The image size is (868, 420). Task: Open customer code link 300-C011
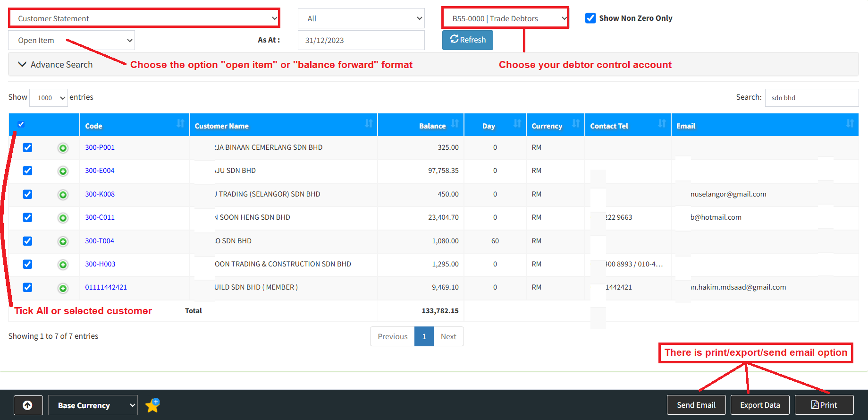[100, 217]
